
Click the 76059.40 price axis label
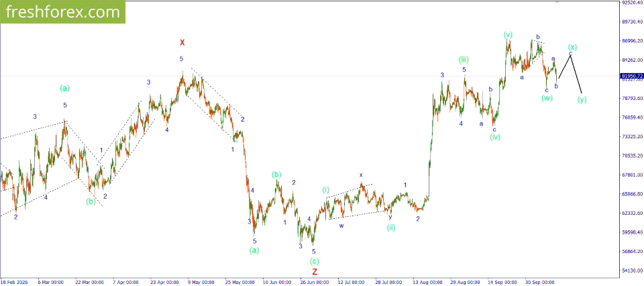632,117
